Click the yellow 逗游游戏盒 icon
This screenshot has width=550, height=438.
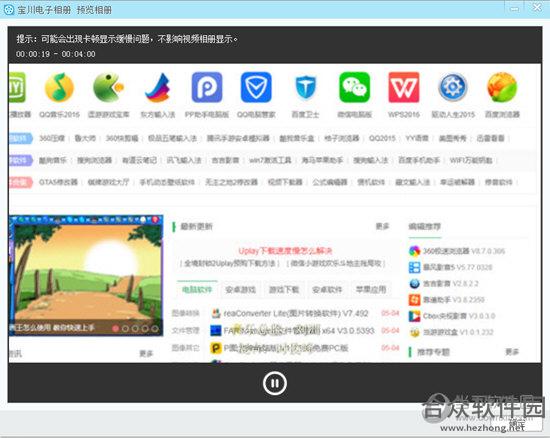click(415, 332)
